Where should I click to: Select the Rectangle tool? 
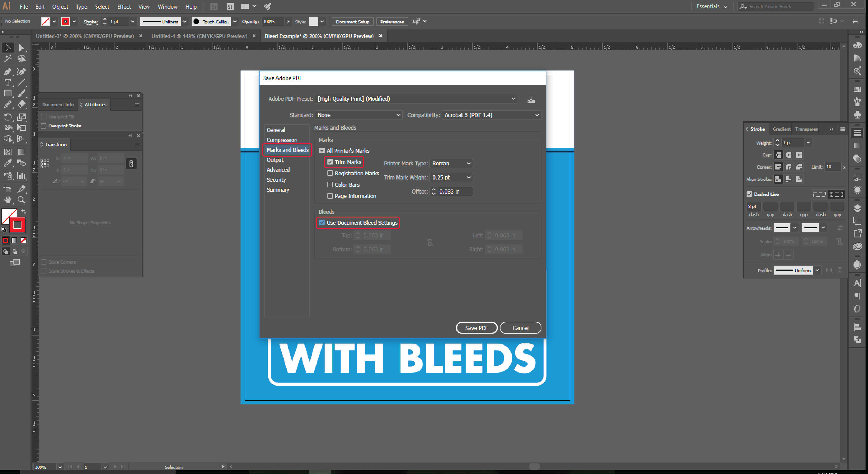(8, 94)
